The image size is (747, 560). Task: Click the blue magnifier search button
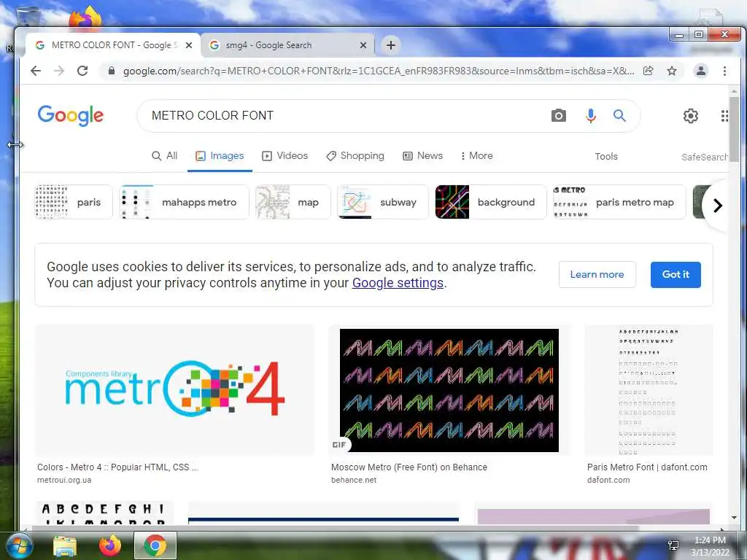619,116
